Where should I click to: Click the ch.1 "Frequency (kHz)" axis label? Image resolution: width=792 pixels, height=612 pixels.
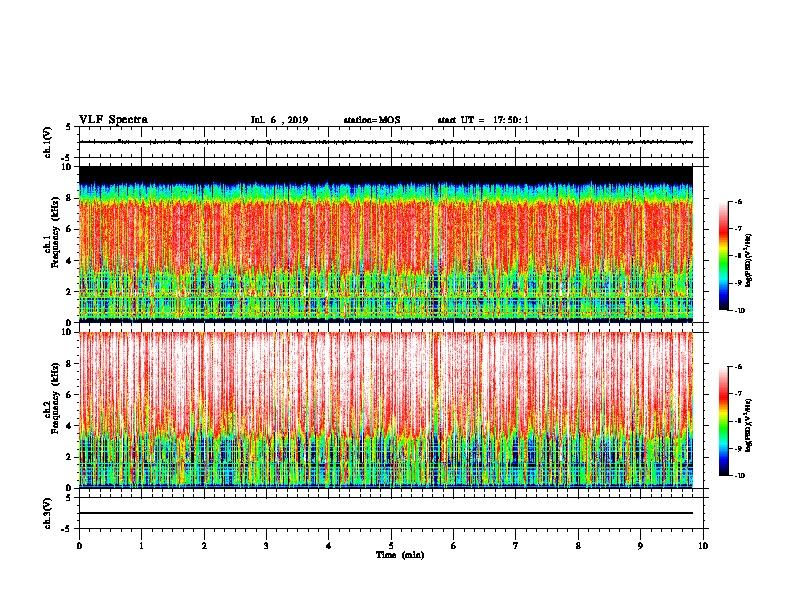(x=55, y=233)
